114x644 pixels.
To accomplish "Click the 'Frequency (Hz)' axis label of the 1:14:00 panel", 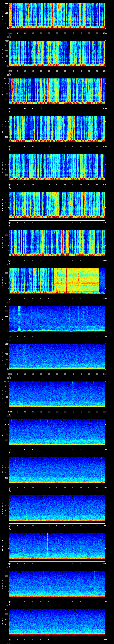I will [x=3, y=16].
